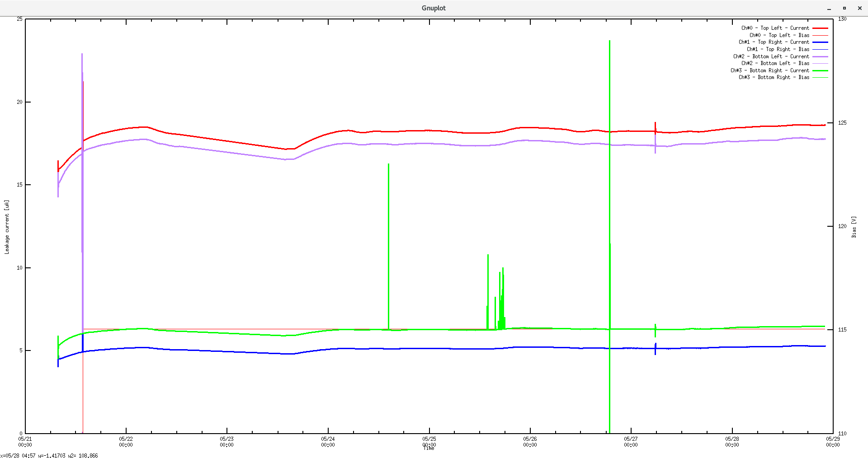Click the Time axis label

point(429,448)
